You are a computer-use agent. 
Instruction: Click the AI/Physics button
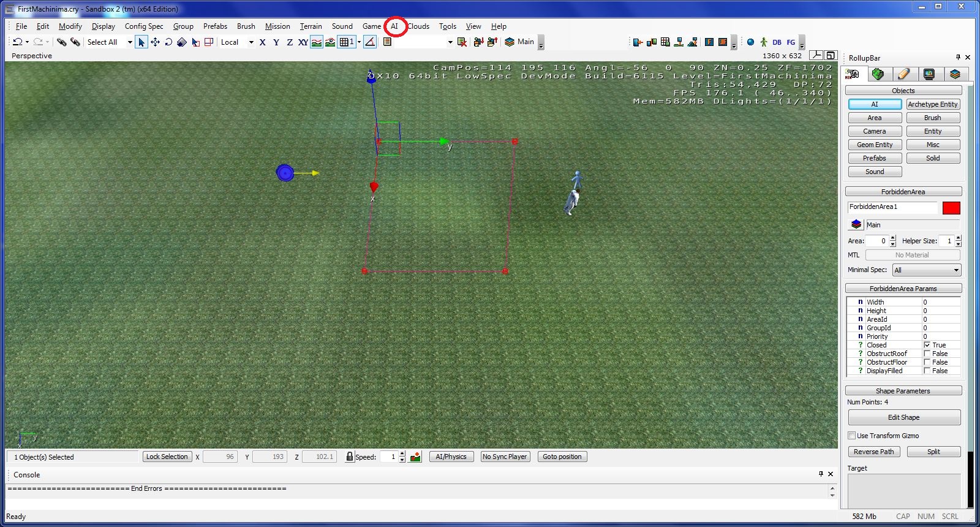click(451, 457)
